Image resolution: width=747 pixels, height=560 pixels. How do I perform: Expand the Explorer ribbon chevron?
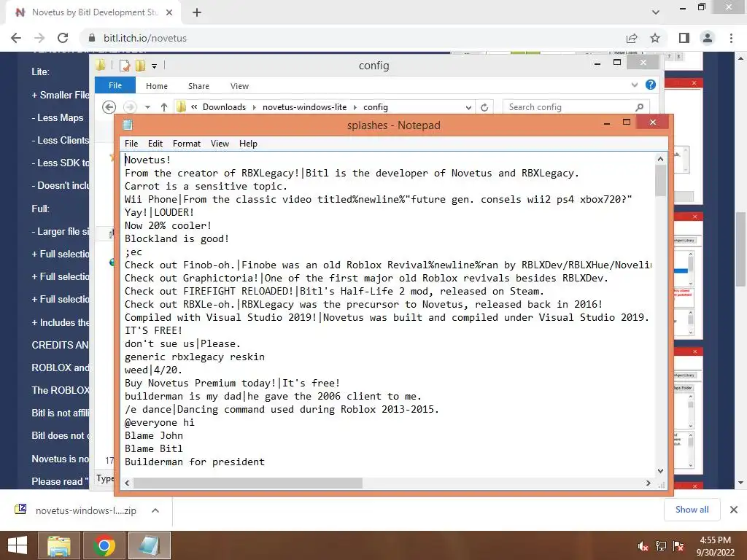click(634, 85)
